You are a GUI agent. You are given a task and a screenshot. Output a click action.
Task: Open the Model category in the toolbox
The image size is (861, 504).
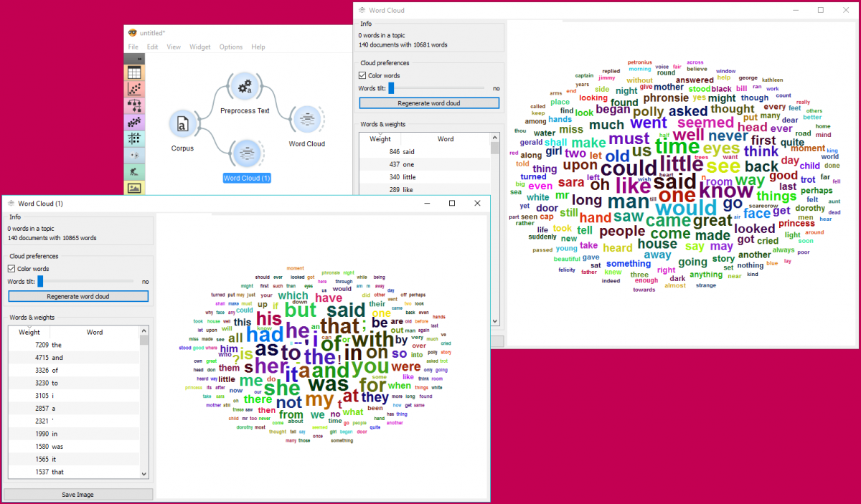point(133,106)
